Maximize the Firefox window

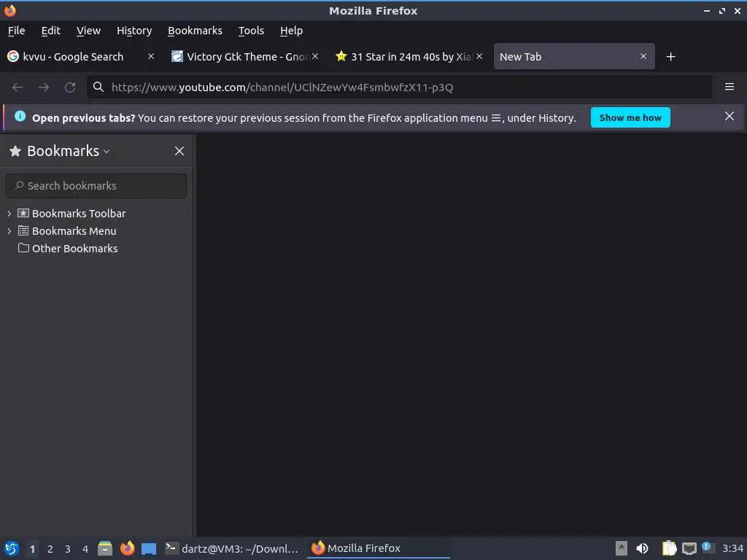point(721,10)
